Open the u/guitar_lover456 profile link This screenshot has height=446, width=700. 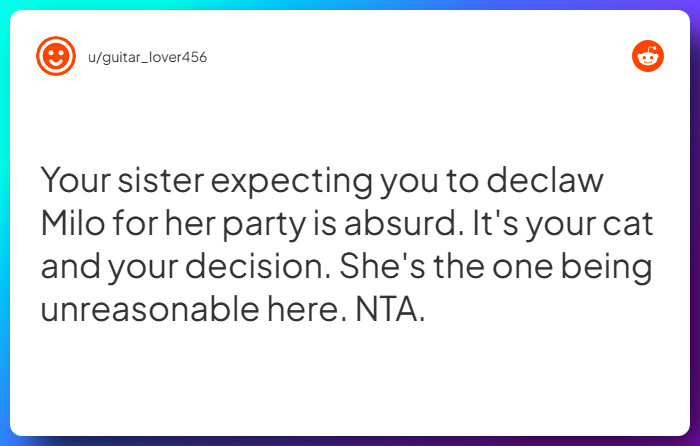[145, 57]
